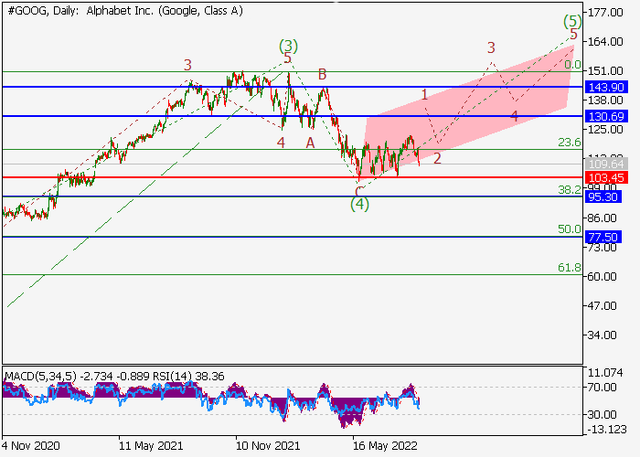
Task: Select the Fibonacci 50.0 level label
Action: [x=570, y=229]
